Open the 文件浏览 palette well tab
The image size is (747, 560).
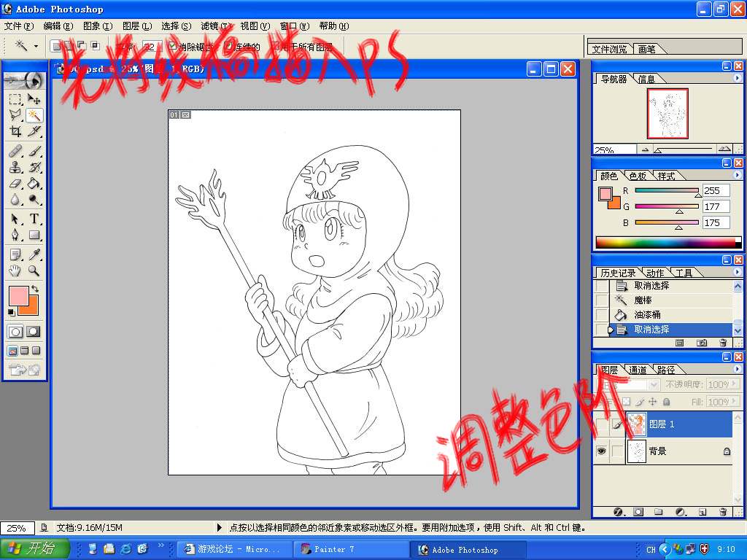pos(610,49)
